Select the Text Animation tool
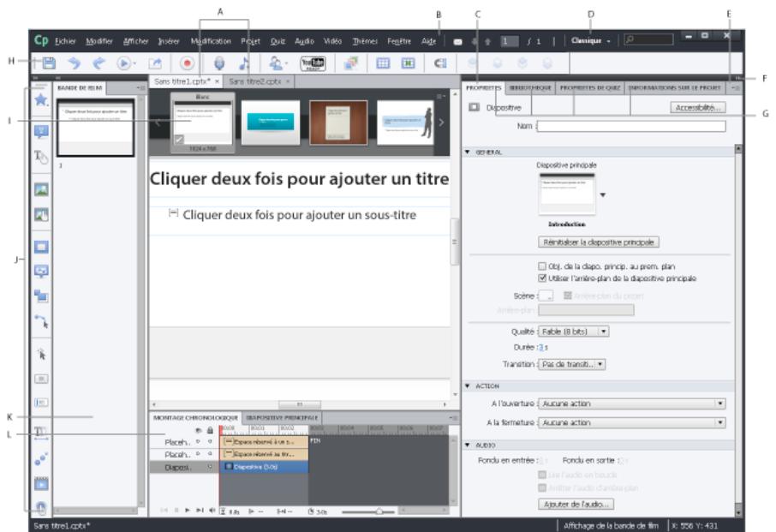 point(41,433)
